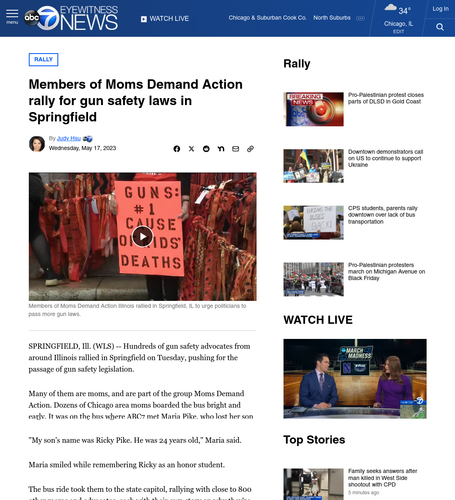Click West Side shootout story thumbnail
The height and width of the screenshot is (500, 455).
coord(313,484)
